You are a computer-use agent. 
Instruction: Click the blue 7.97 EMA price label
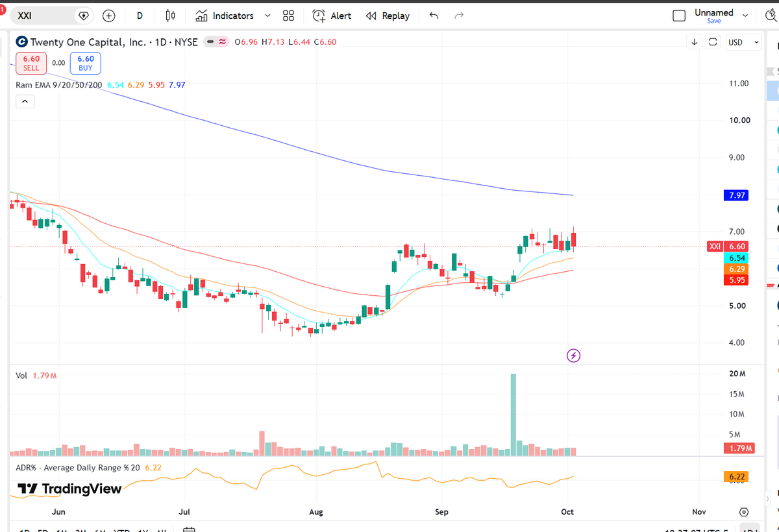click(x=736, y=195)
